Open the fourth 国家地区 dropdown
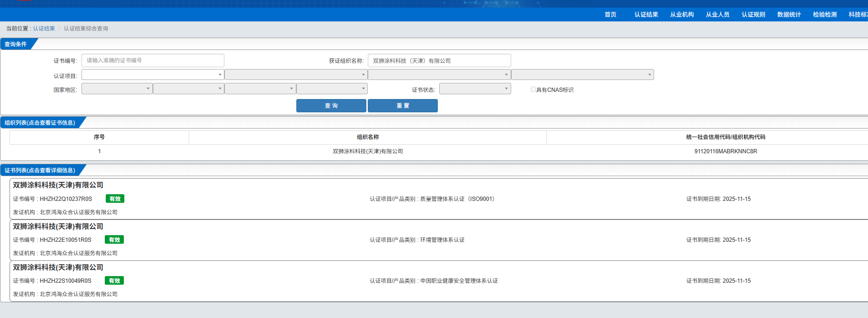 (x=332, y=89)
